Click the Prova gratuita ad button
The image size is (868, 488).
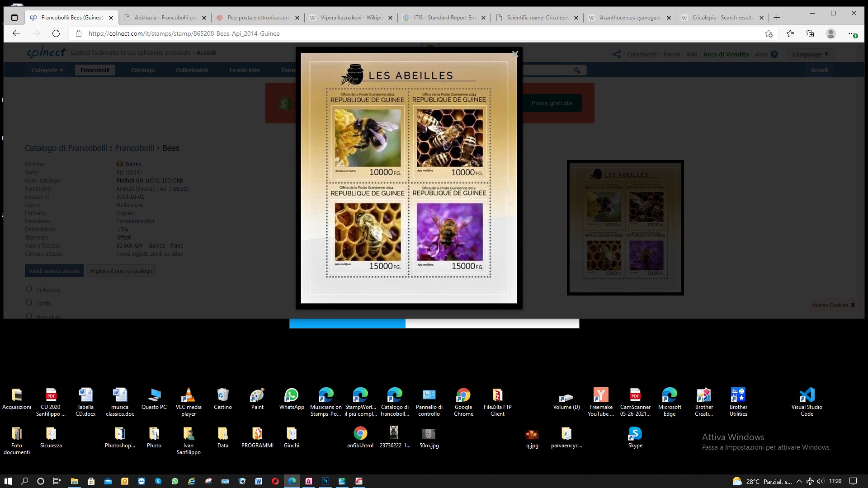[x=552, y=103]
